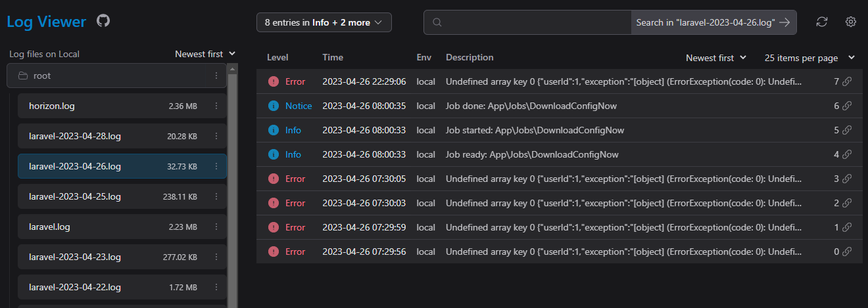Click error icon on 22:29:06 entry
Image resolution: width=868 pixels, height=308 pixels.
coord(274,81)
